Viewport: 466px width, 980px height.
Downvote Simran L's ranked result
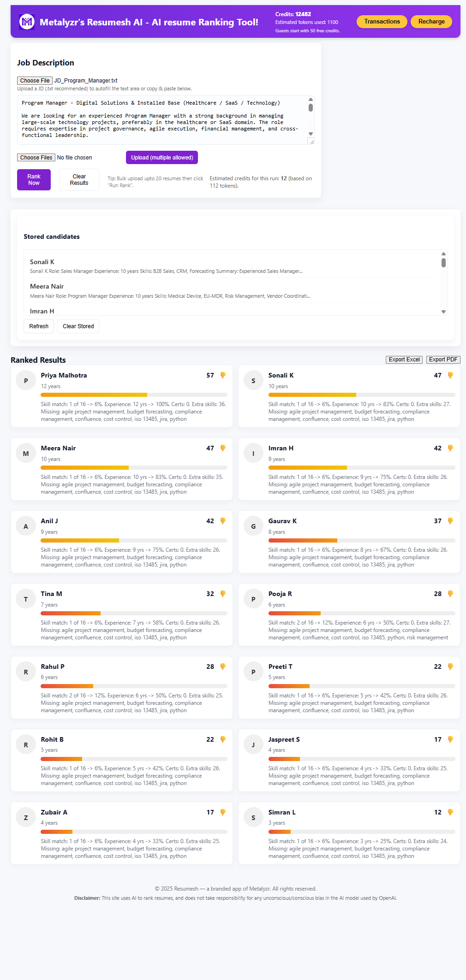(450, 812)
